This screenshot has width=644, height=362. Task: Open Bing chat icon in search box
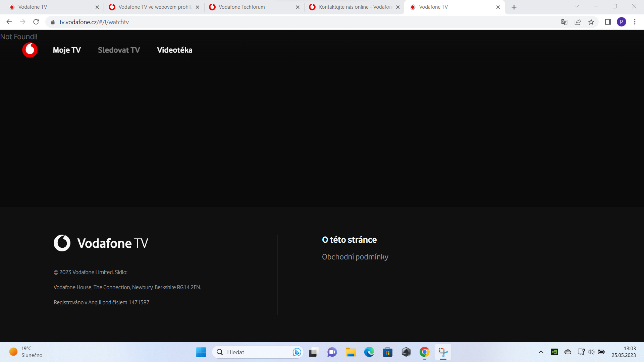(x=297, y=352)
